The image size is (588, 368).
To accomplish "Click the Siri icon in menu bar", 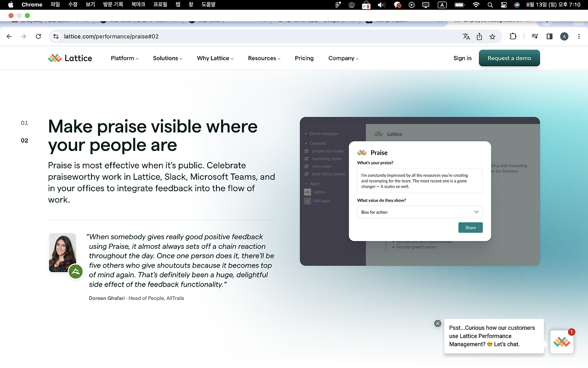I will click(517, 5).
